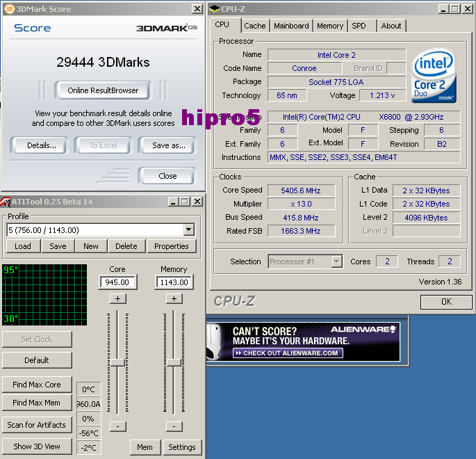Screen dimensions: 476x459
Task: Minimize the CPU-Z window
Action: (x=443, y=9)
